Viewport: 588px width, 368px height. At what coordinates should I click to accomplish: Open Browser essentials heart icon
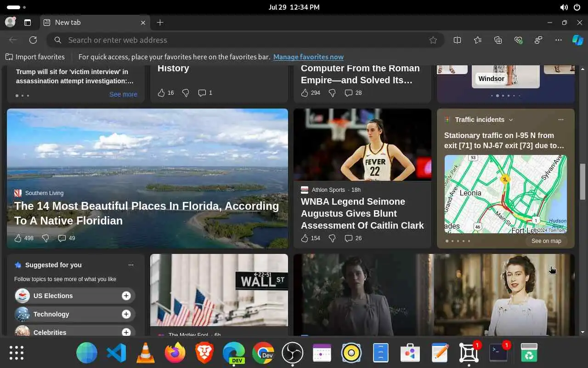[x=518, y=40]
